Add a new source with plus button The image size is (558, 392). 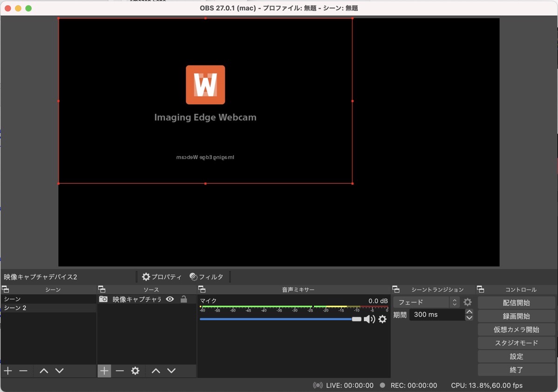click(104, 371)
